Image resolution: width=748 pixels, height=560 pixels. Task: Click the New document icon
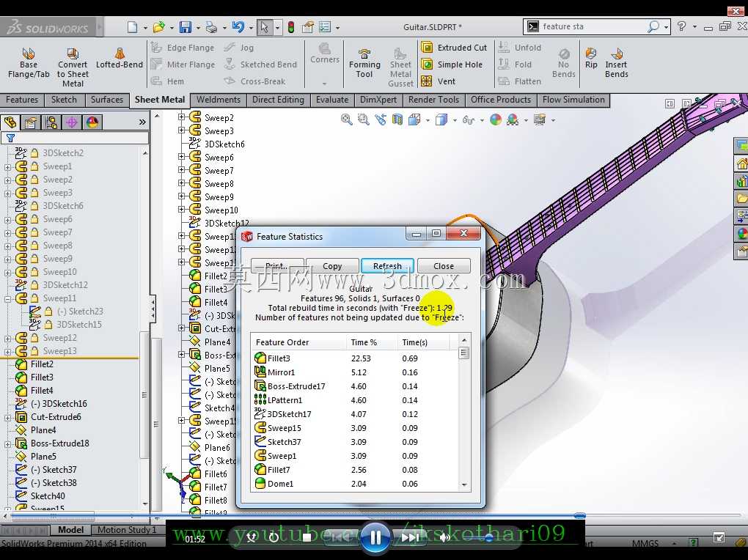[133, 27]
